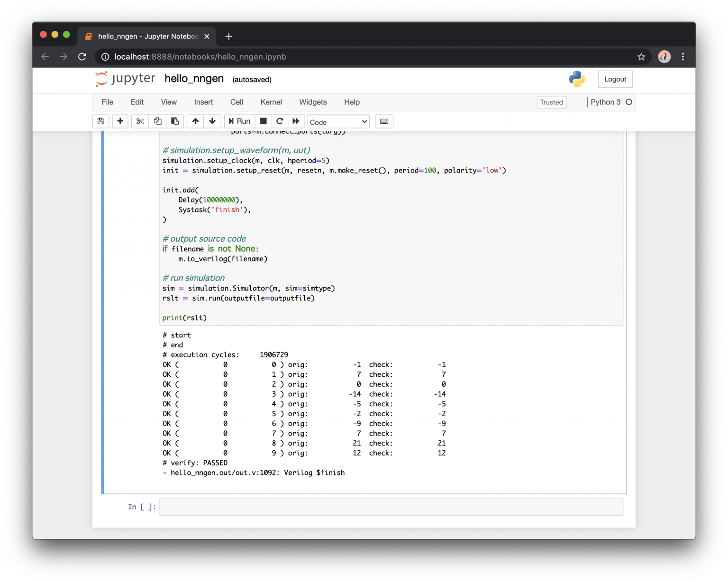Bookmark this page with star icon
The image size is (728, 582).
coord(641,57)
